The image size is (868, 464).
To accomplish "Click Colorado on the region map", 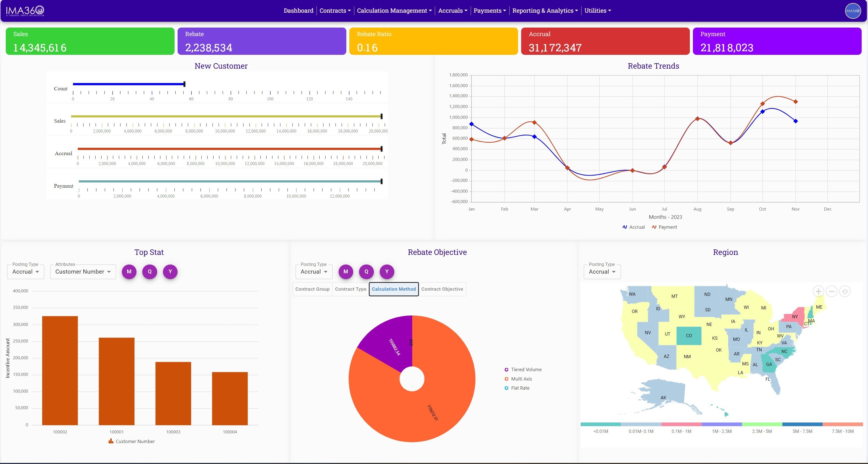I will click(x=689, y=336).
